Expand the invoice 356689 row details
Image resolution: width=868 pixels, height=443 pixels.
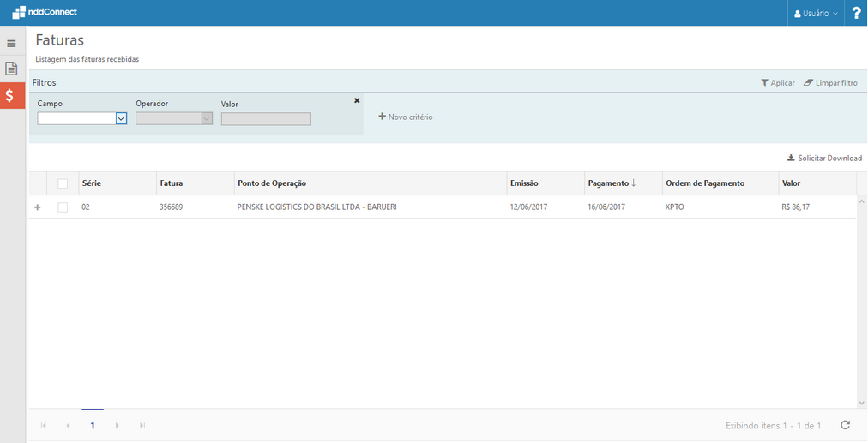(x=37, y=207)
